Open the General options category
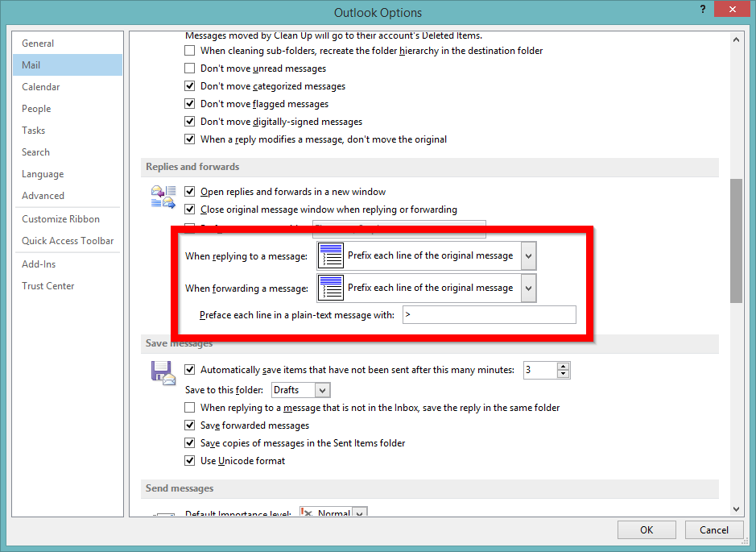 (68, 44)
